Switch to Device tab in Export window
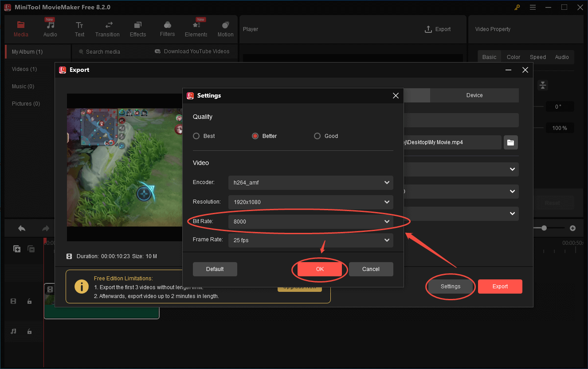Viewport: 588px width, 369px height. coord(474,95)
